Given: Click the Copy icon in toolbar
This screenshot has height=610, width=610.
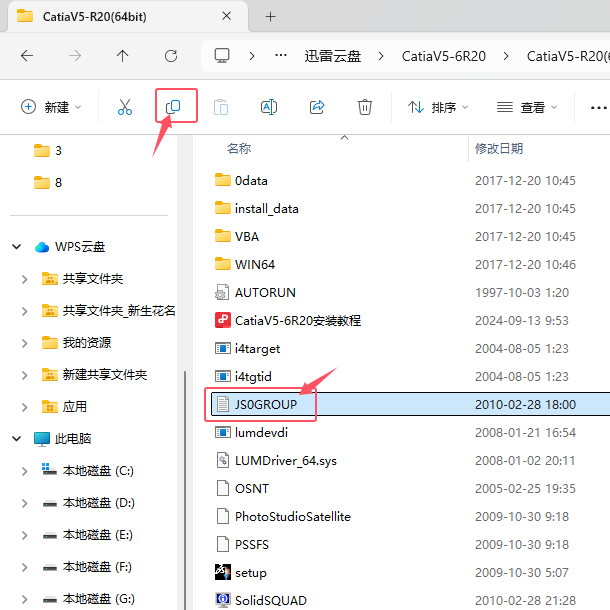Looking at the screenshot, I should coord(173,107).
